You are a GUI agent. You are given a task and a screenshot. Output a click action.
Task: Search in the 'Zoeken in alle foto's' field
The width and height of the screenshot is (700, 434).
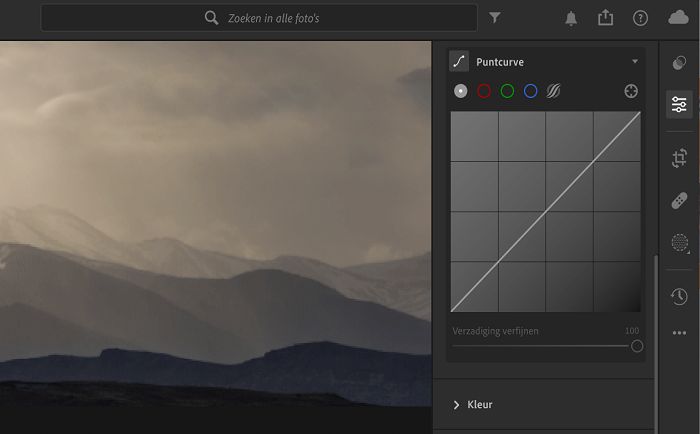259,18
